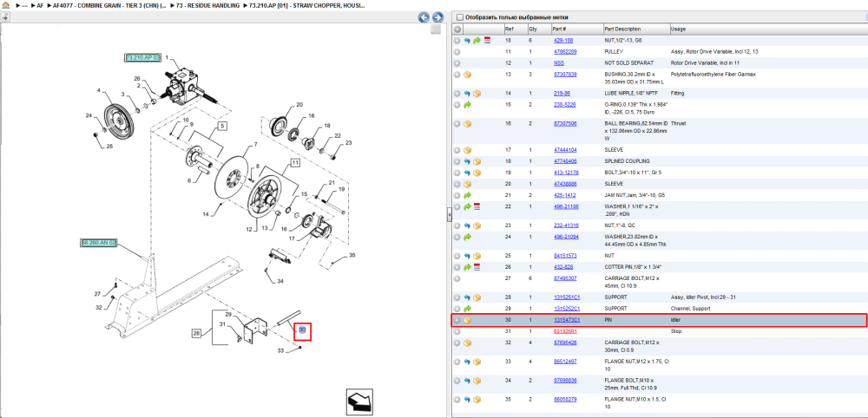Open the previous illustration with left arrow
868x418 pixels.
tap(424, 17)
